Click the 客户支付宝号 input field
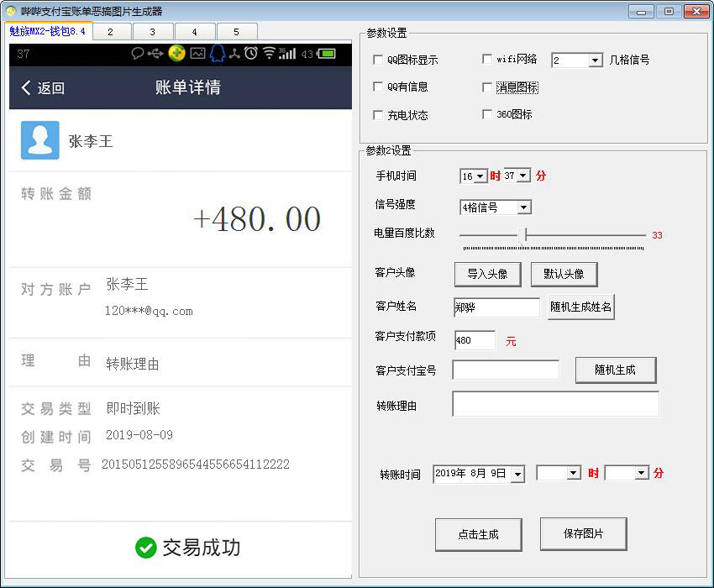Viewport: 714px width, 588px height. click(x=506, y=370)
